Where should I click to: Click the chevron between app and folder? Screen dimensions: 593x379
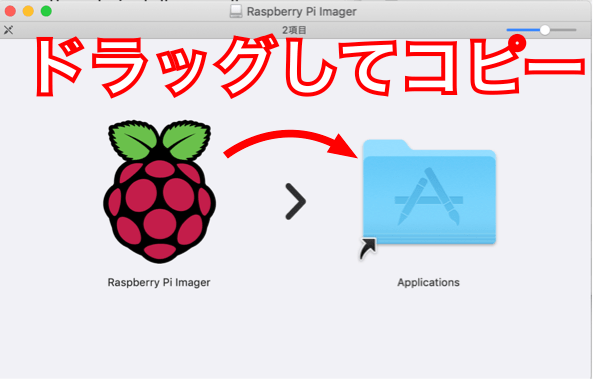(295, 202)
